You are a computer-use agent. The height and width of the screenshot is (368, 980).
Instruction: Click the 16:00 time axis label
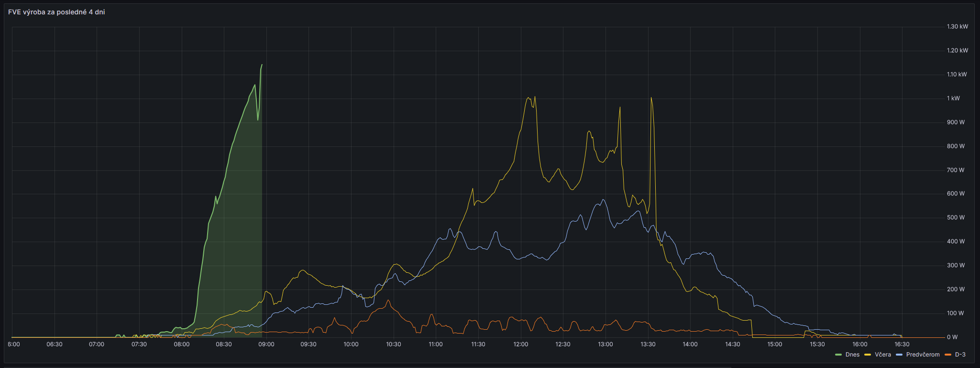(860, 345)
